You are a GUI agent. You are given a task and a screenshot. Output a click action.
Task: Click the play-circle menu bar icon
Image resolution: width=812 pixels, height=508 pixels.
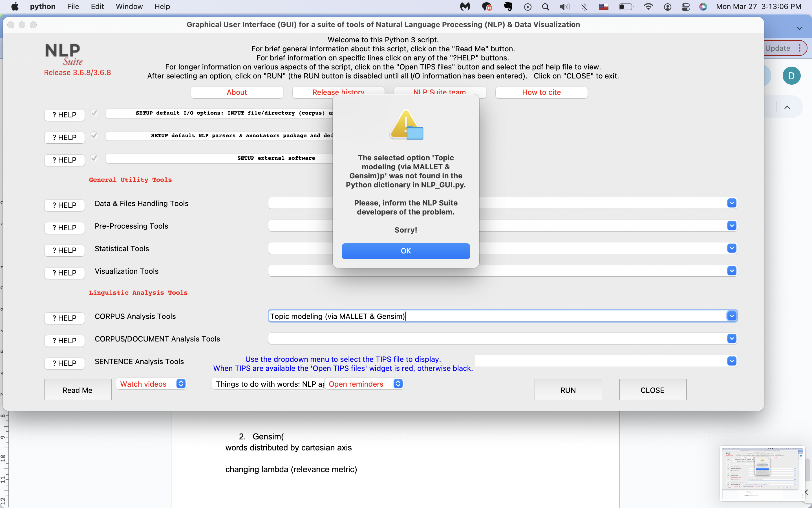pyautogui.click(x=528, y=7)
